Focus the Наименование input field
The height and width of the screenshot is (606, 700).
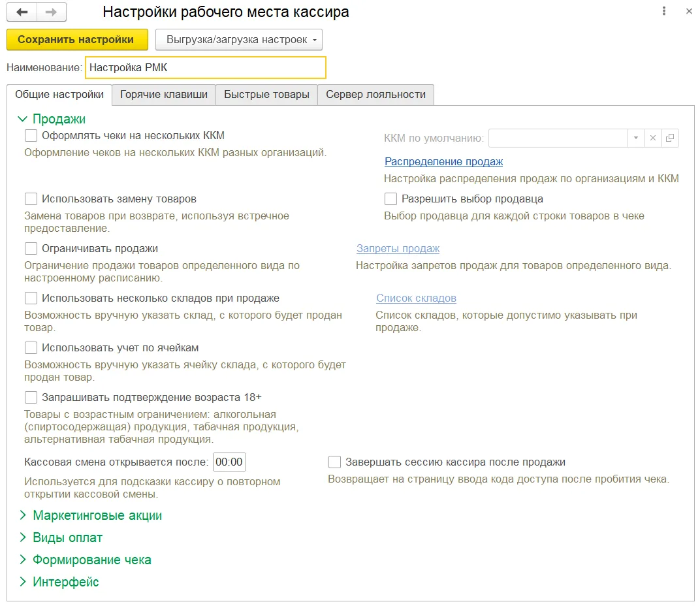click(205, 67)
